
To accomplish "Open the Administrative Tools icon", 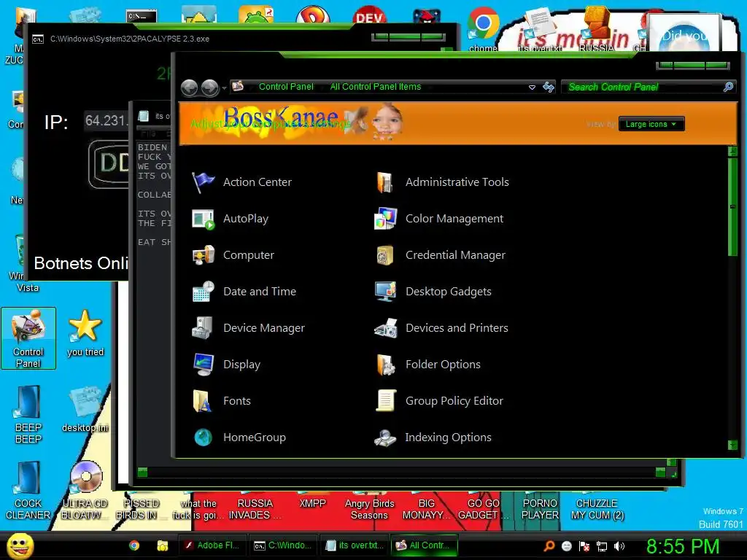I will pos(385,182).
